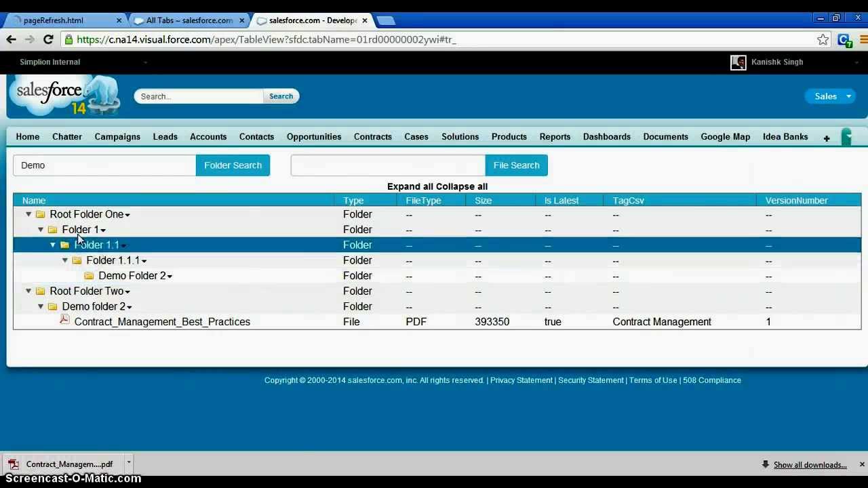Open the Privacy Statement link
The width and height of the screenshot is (868, 488).
[521, 380]
